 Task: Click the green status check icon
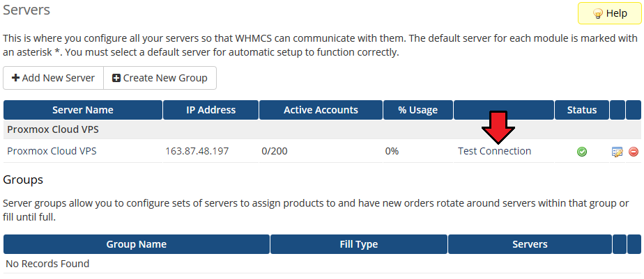[581, 152]
